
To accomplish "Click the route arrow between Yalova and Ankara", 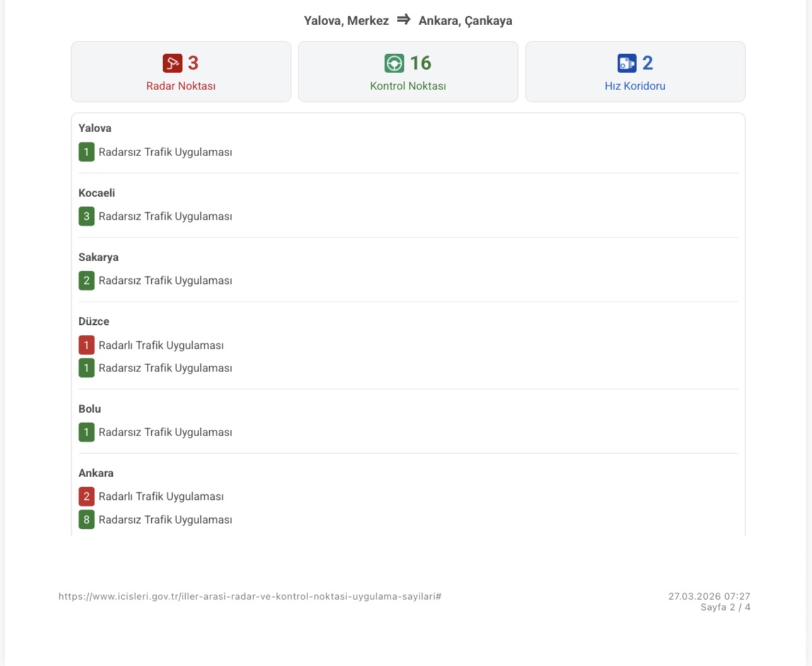I will coord(404,20).
